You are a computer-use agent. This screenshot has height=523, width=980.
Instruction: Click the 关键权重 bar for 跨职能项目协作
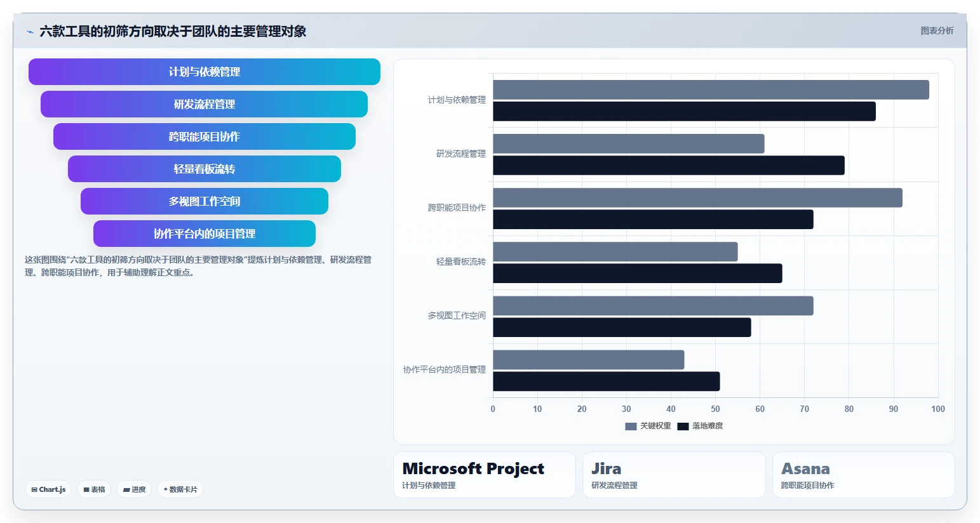pos(697,197)
